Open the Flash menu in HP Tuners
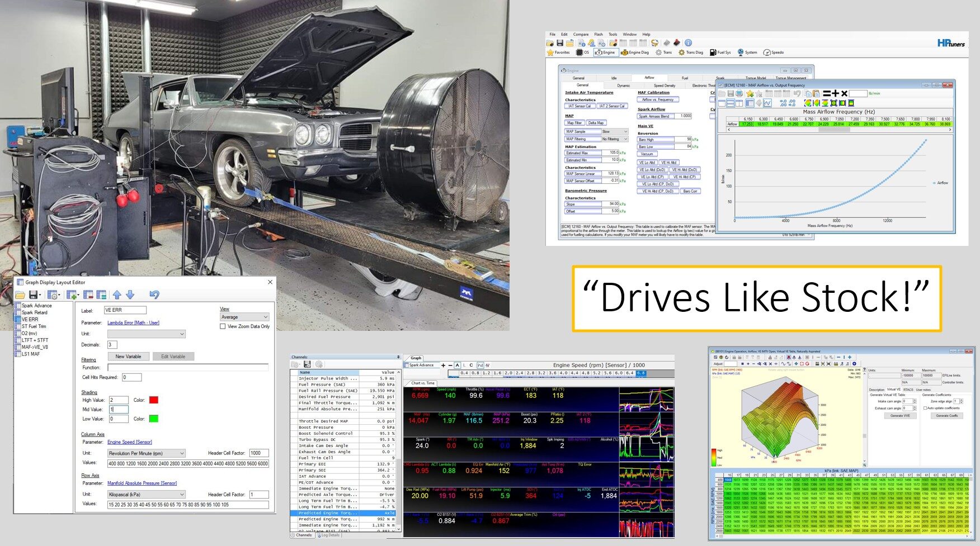The width and height of the screenshot is (980, 546). click(x=599, y=35)
